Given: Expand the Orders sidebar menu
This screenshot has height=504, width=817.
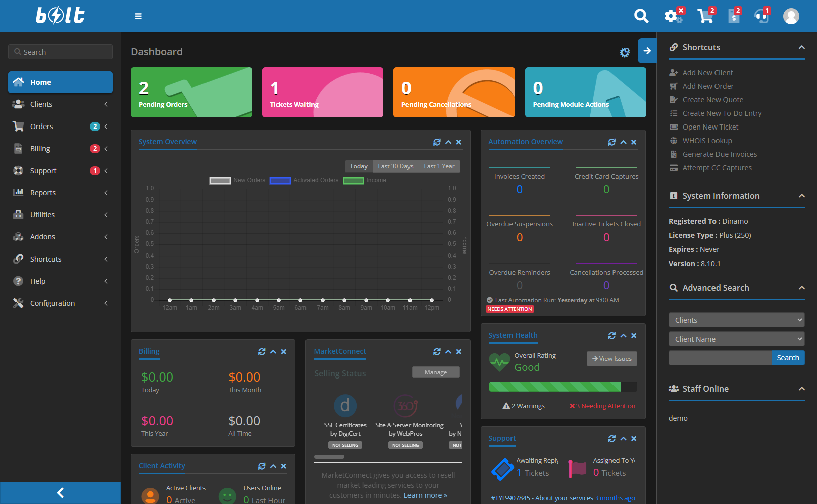Looking at the screenshot, I should (60, 127).
